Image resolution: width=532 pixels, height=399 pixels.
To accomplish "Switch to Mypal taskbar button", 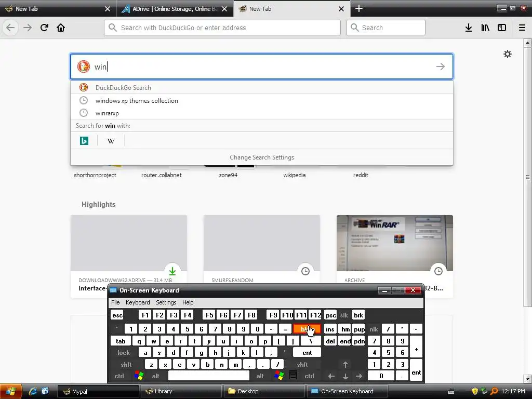I will tap(98, 391).
